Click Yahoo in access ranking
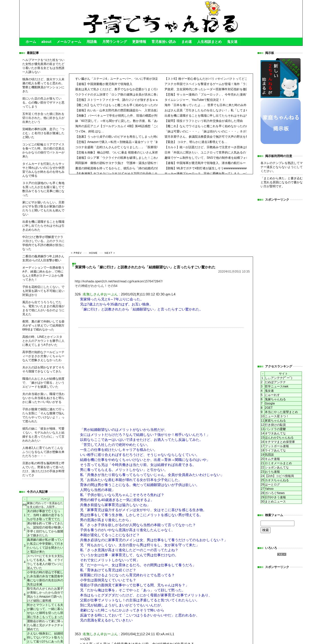This screenshot has width=322, height=644. click(x=269, y=489)
